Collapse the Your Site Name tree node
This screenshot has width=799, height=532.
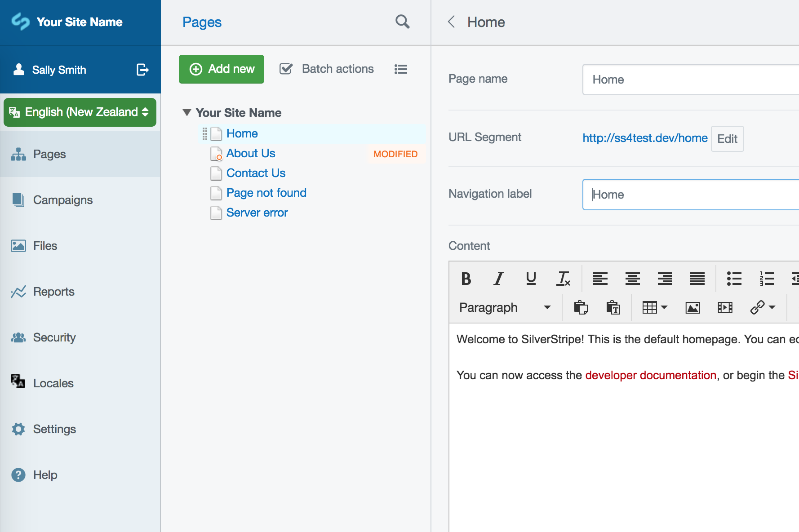point(187,112)
